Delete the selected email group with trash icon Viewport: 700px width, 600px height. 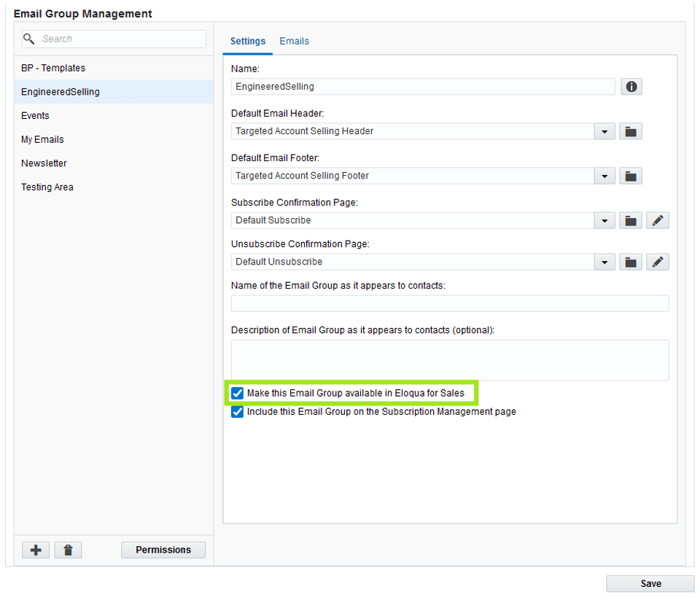pyautogui.click(x=68, y=550)
